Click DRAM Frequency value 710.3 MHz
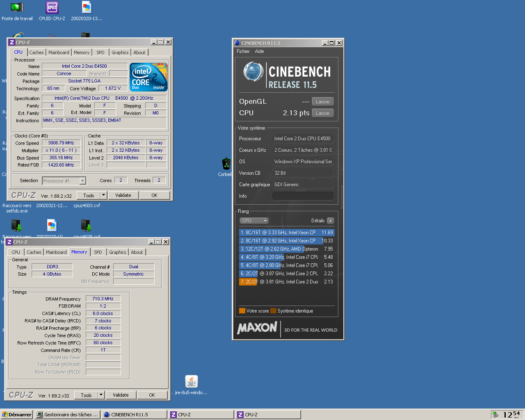Image resolution: width=525 pixels, height=420 pixels. 103,299
